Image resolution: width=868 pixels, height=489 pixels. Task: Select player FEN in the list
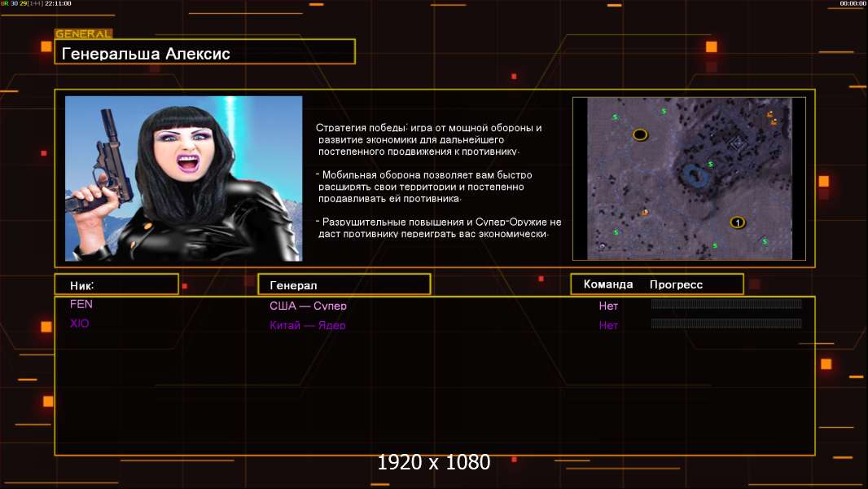tap(81, 305)
